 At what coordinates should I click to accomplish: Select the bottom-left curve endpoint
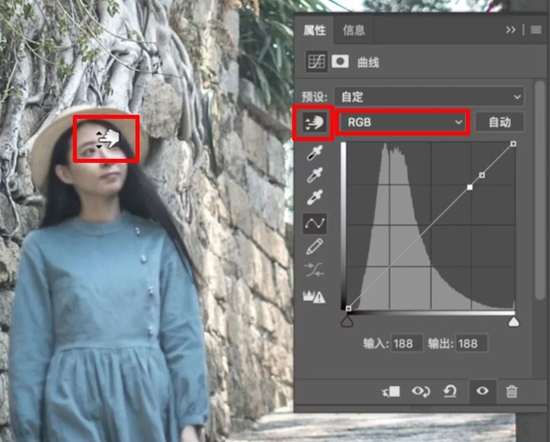[348, 308]
